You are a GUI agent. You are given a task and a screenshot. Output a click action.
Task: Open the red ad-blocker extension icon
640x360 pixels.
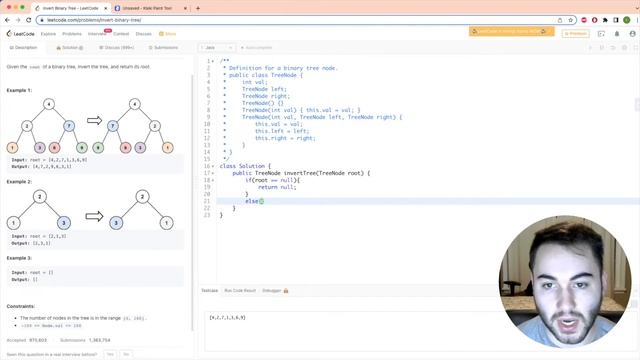pyautogui.click(x=584, y=20)
